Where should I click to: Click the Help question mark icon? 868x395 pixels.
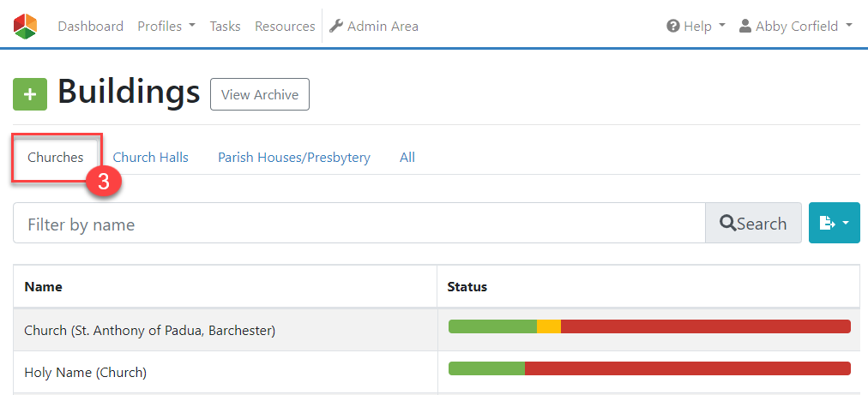(672, 26)
